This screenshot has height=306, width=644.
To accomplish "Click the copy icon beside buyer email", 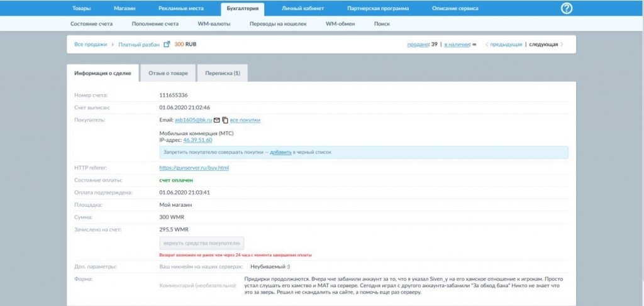I will click(225, 120).
